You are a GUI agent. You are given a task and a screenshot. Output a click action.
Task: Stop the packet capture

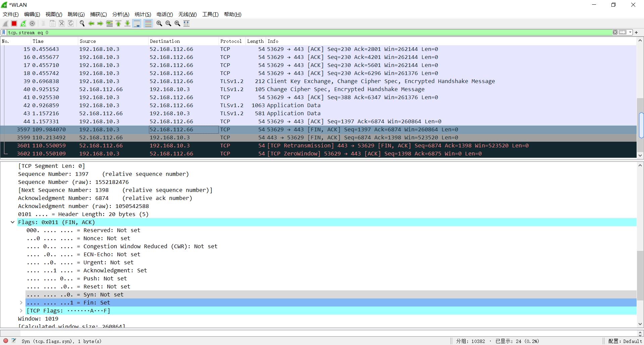click(14, 23)
